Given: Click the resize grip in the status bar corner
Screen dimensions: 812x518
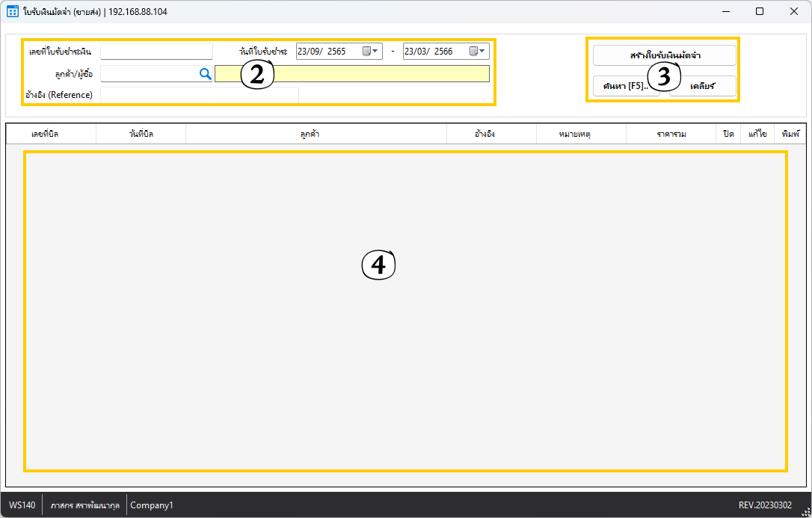Looking at the screenshot, I should click(805, 511).
